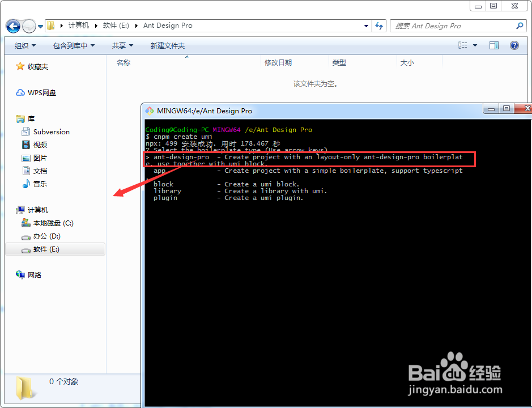Click the 软件 (E:) drive icon
Image resolution: width=532 pixels, height=408 pixels.
coord(26,250)
